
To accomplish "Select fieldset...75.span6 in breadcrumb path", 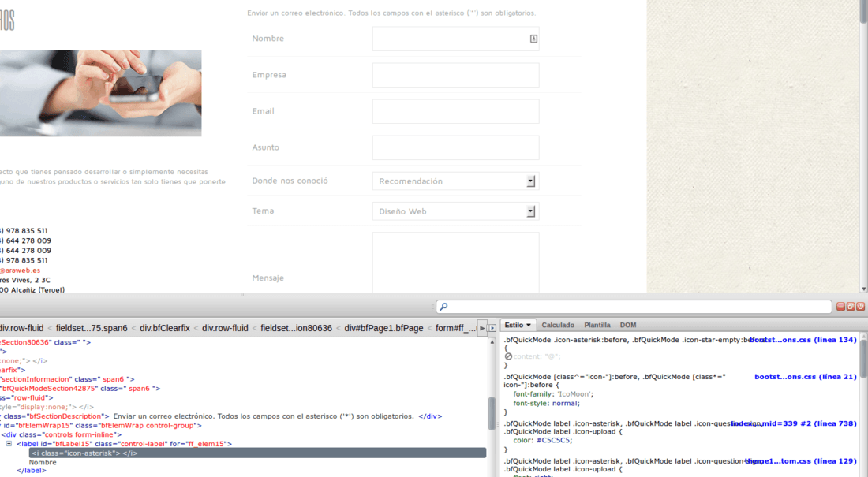I will [x=92, y=328].
